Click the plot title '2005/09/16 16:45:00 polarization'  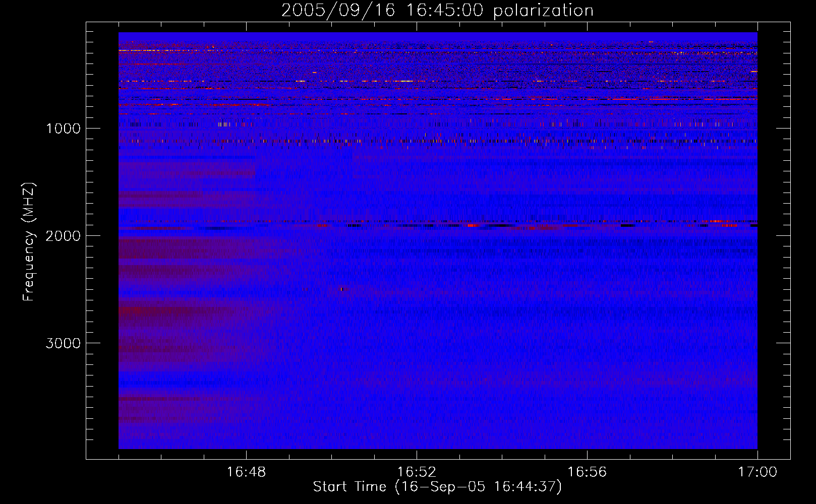(x=437, y=11)
